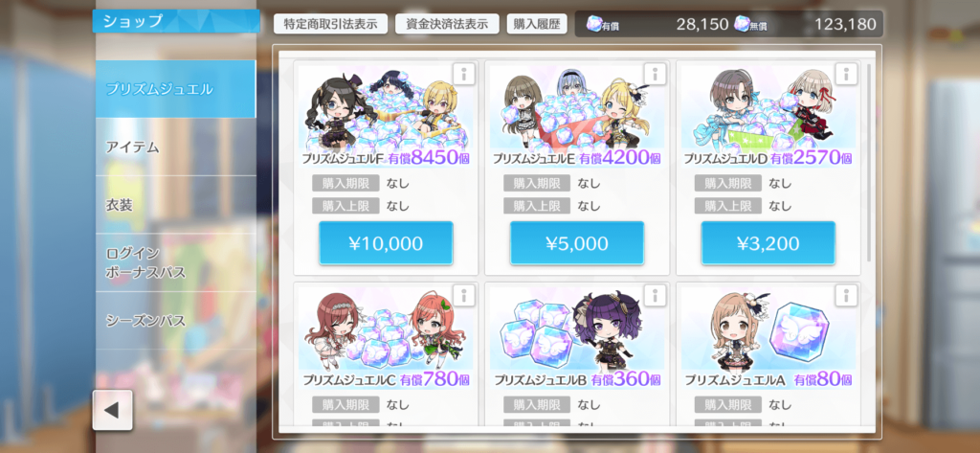Tap the paid (有償) jewel icon
Screen dimensions: 980x453
point(593,24)
